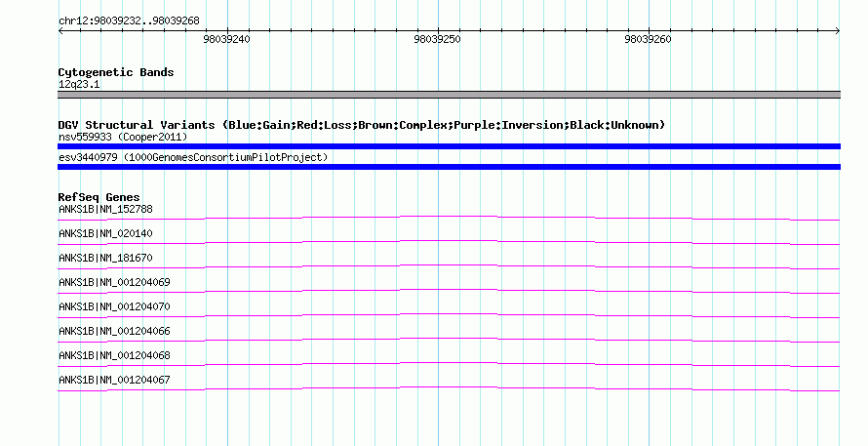Select the 12q23.1 band label
The height and width of the screenshot is (446, 868).
click(x=79, y=84)
